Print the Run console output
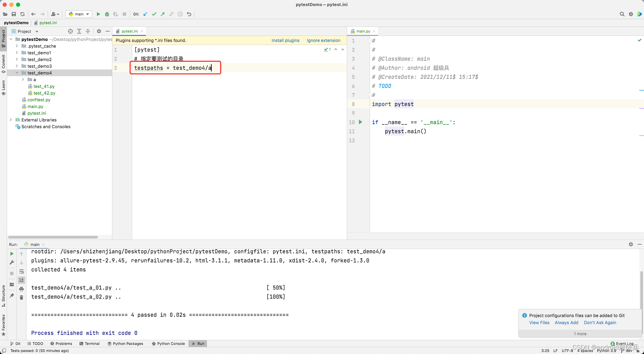The width and height of the screenshot is (644, 354). click(21, 289)
